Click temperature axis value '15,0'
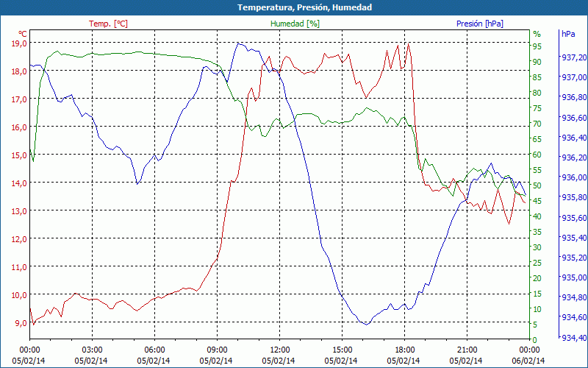 21,155
